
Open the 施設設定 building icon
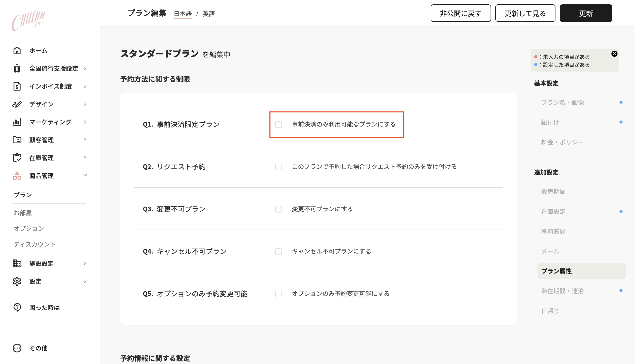pos(17,263)
